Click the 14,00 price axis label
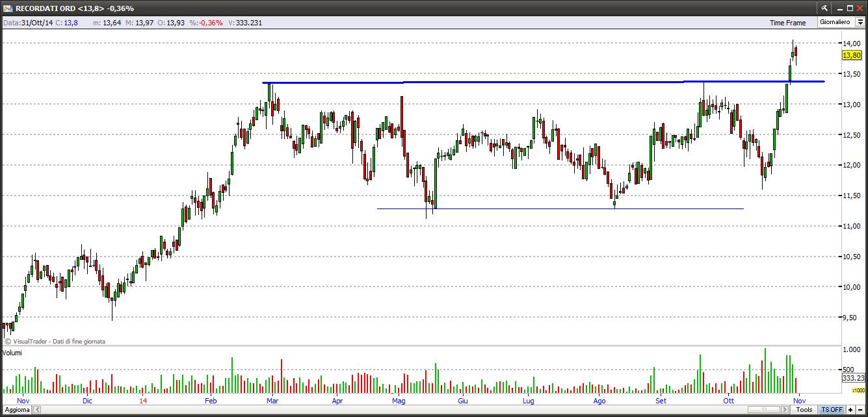The height and width of the screenshot is (417, 868). [x=852, y=43]
